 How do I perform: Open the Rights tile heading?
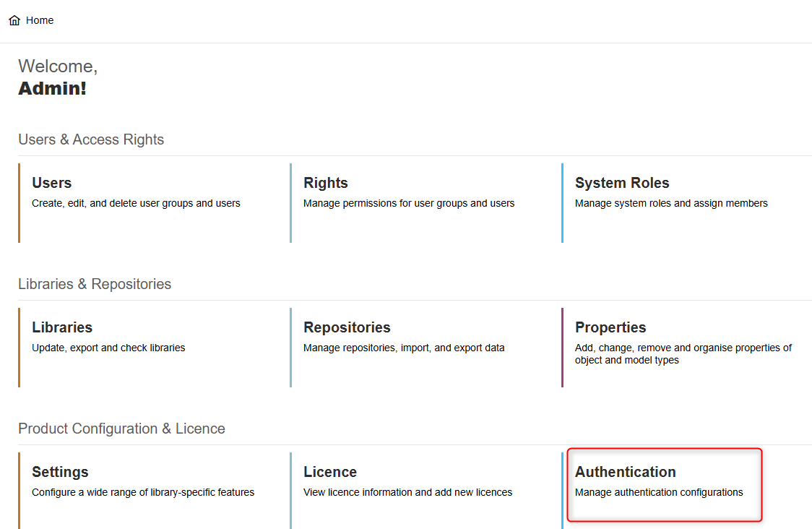tap(325, 183)
